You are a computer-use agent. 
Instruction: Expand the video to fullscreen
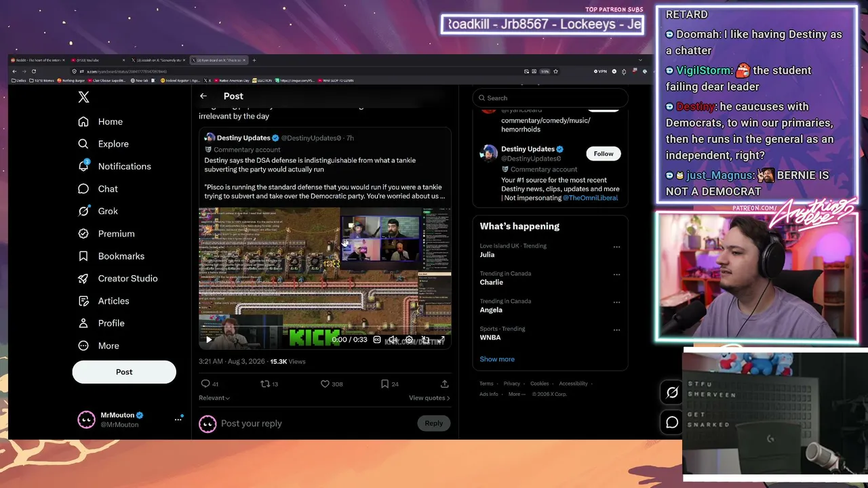pyautogui.click(x=441, y=340)
